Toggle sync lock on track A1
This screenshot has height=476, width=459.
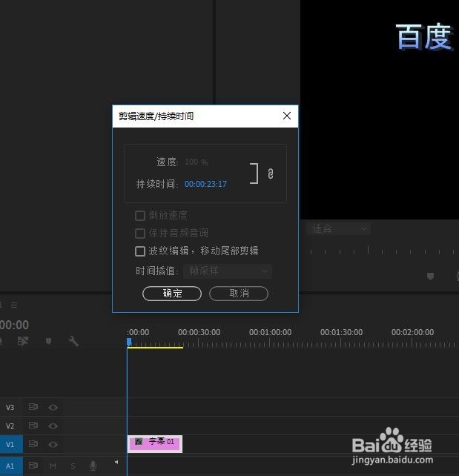pyautogui.click(x=33, y=465)
